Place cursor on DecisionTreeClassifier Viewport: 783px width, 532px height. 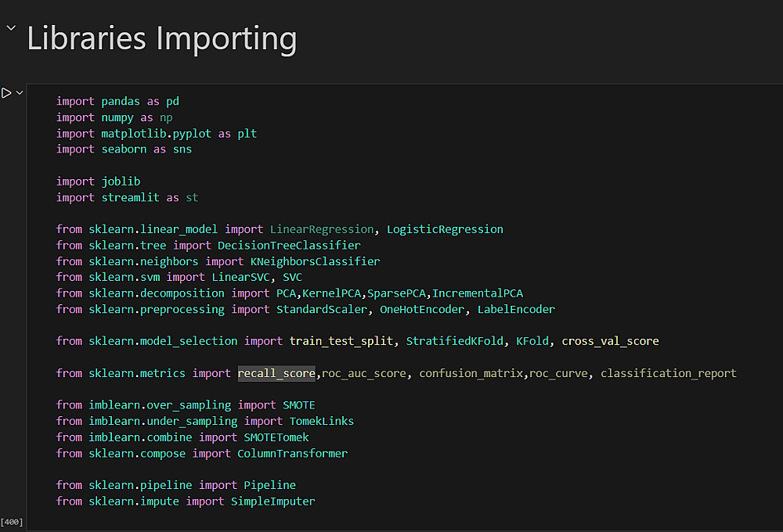click(289, 246)
